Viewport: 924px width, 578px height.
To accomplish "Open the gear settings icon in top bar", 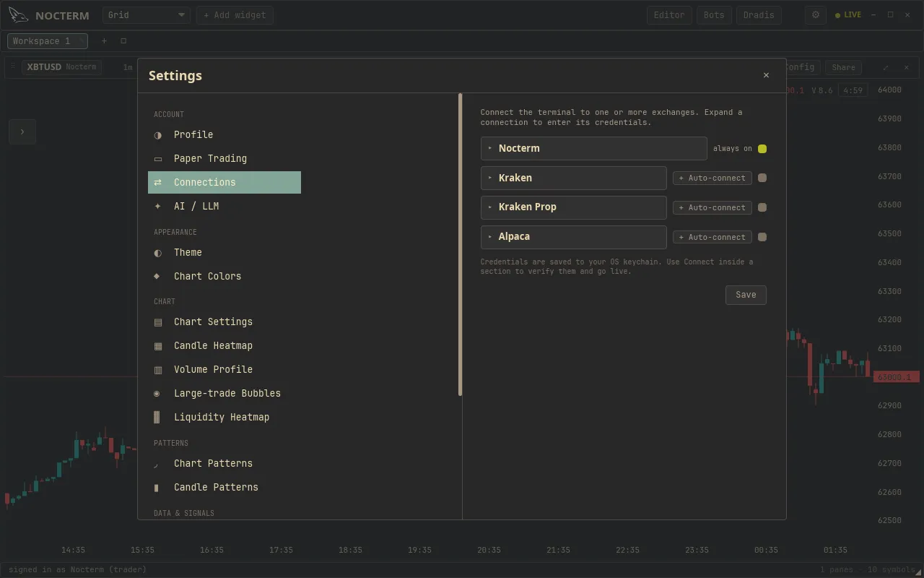I will (x=816, y=15).
